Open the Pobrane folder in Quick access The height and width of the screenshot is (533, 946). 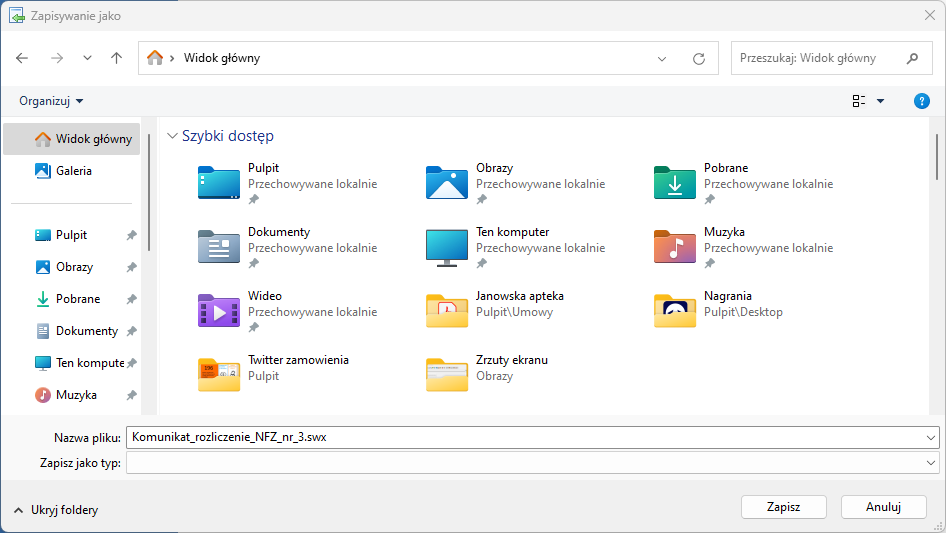click(675, 184)
